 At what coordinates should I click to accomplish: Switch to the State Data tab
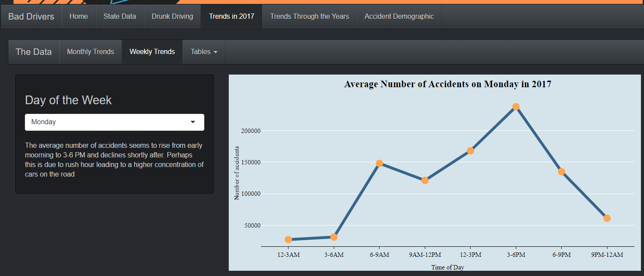tap(120, 17)
